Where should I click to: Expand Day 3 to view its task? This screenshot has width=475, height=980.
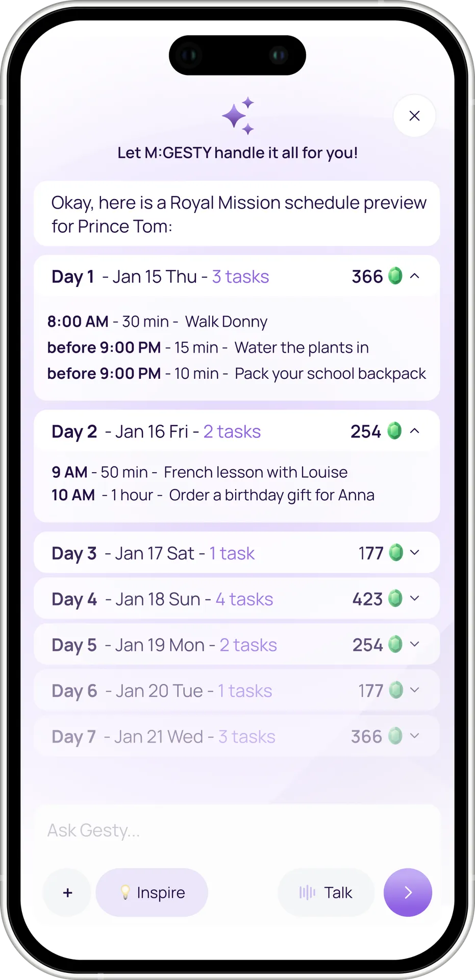414,553
